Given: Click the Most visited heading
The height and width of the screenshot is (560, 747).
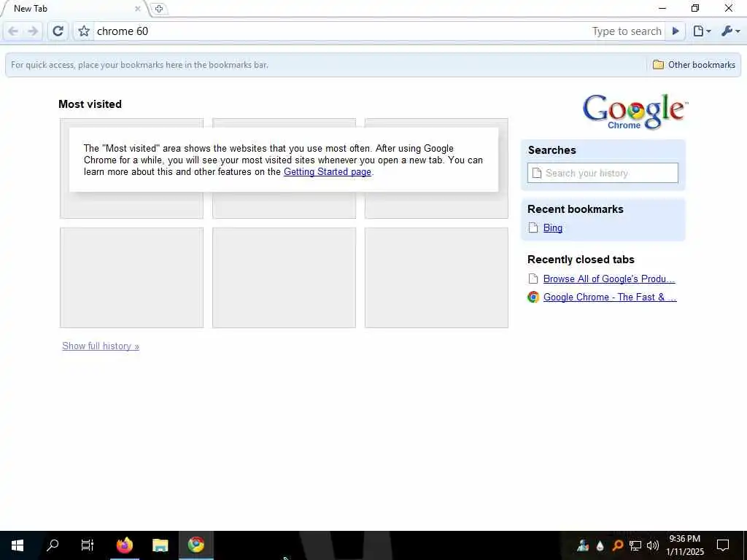Looking at the screenshot, I should coord(90,104).
